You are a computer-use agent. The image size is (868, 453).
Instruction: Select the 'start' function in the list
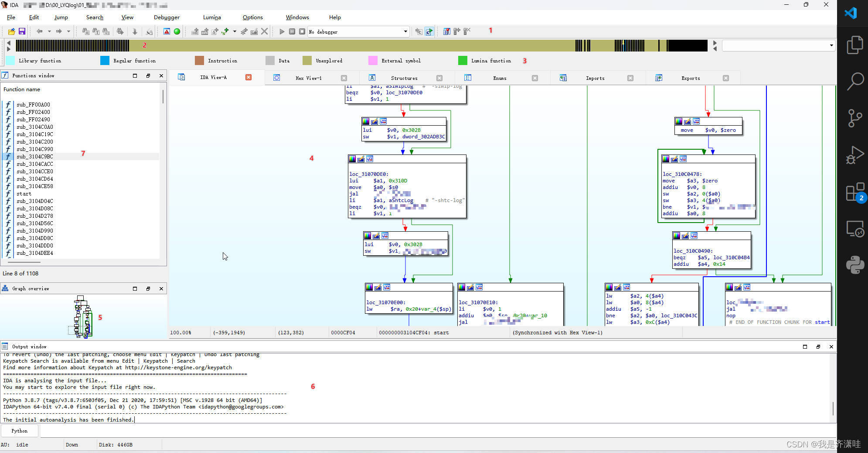coord(24,194)
